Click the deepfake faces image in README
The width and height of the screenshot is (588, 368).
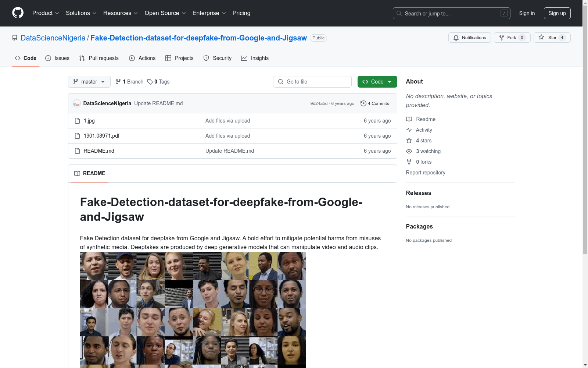(x=193, y=310)
